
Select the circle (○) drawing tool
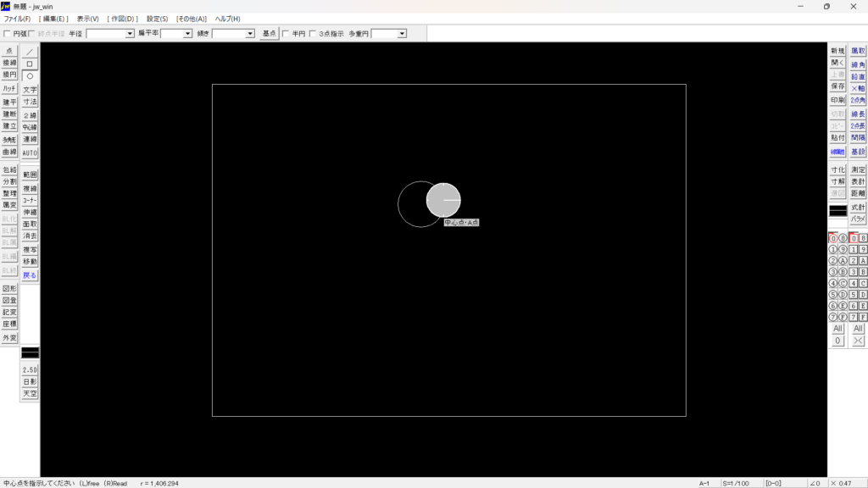pos(30,76)
